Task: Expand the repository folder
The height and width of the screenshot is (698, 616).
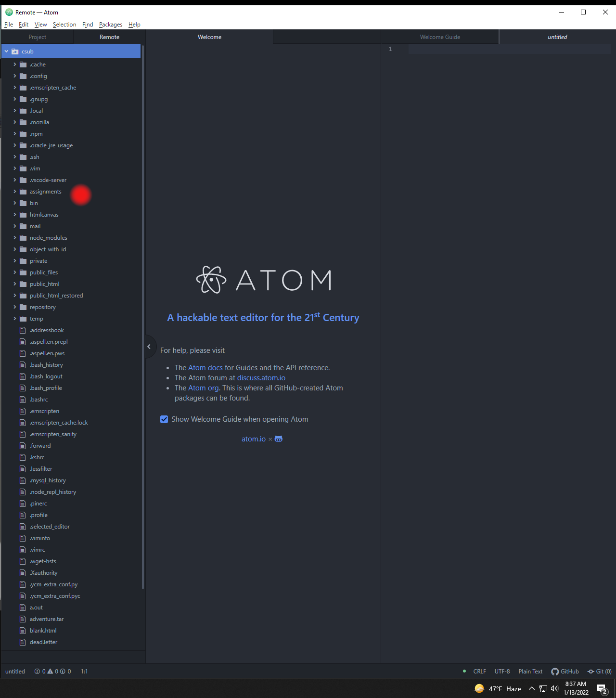Action: coord(15,307)
